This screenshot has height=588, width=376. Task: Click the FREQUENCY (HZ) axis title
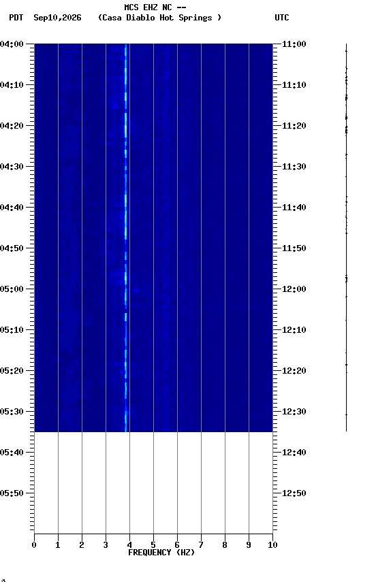coord(161,553)
